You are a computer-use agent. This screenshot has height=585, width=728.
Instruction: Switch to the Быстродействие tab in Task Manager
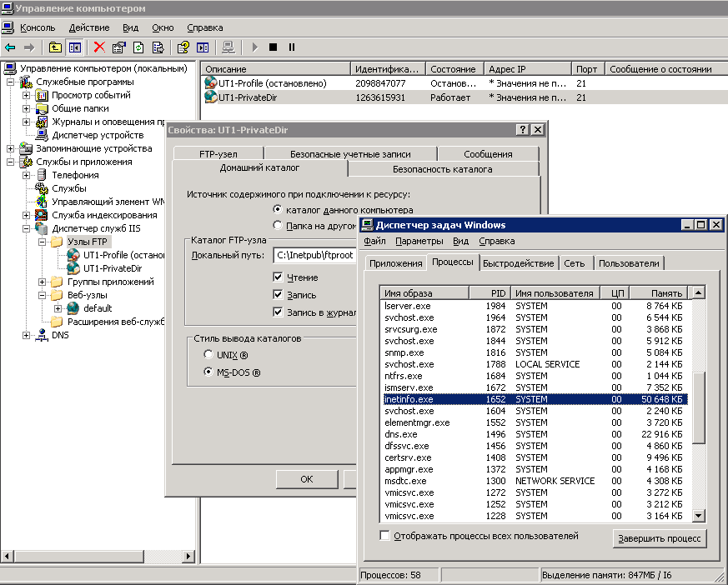pos(518,263)
